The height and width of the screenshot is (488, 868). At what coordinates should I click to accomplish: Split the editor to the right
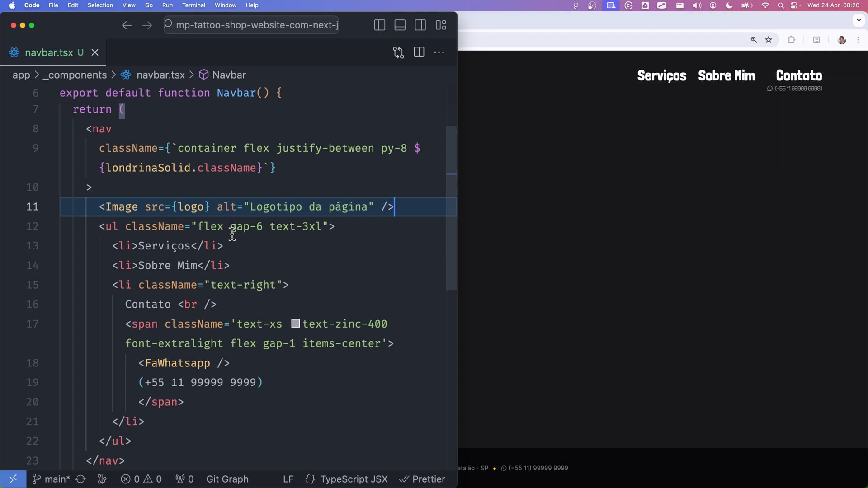[419, 52]
